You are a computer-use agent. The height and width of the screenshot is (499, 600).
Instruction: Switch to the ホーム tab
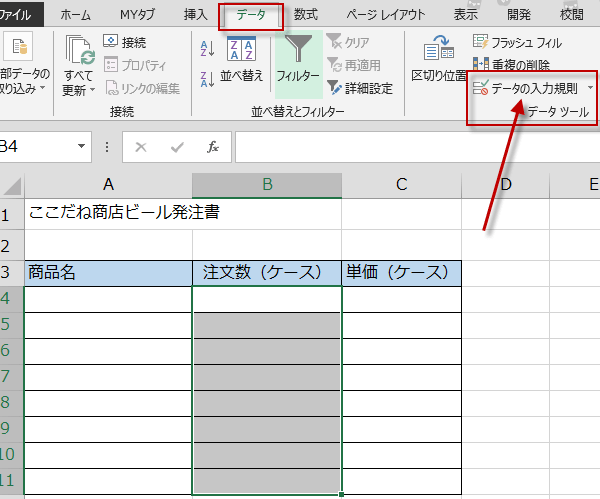point(75,15)
